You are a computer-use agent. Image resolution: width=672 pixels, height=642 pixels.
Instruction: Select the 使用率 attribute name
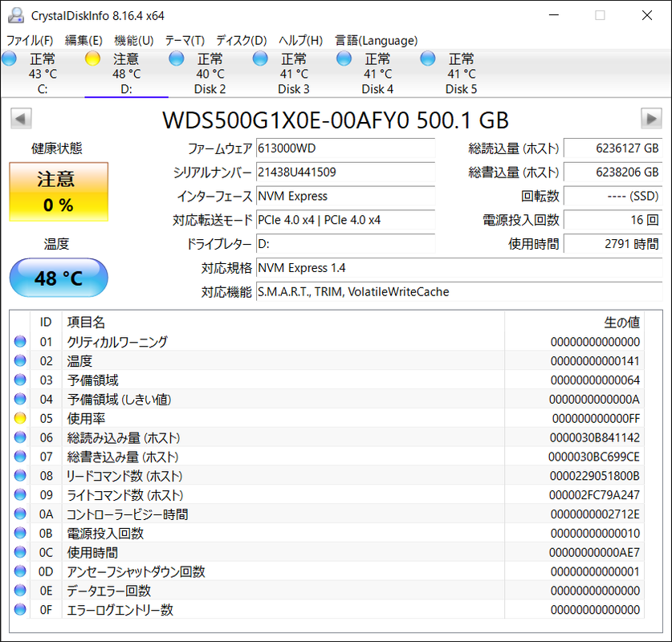click(86, 418)
